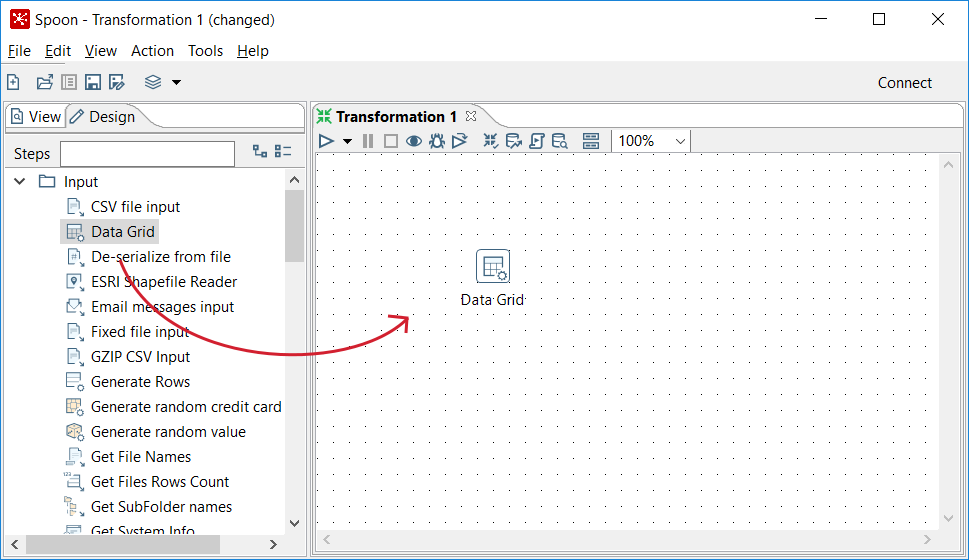
Task: Preview the transformation with the eye icon
Action: coord(413,141)
